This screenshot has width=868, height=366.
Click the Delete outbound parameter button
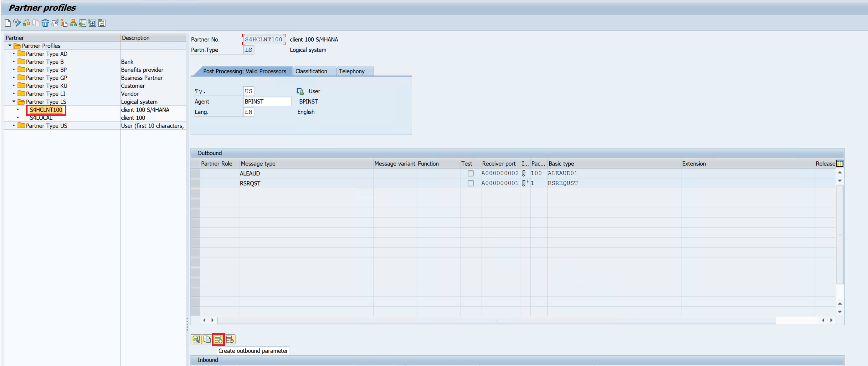[230, 339]
